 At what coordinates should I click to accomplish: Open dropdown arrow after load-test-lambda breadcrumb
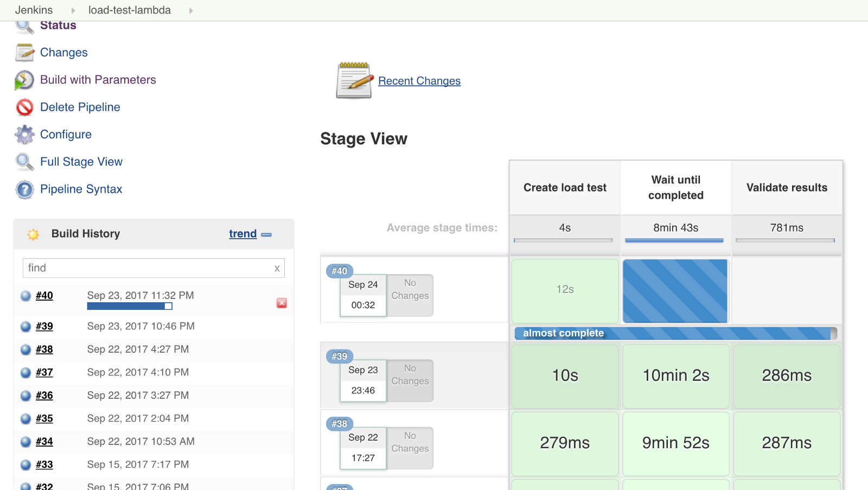tap(191, 10)
